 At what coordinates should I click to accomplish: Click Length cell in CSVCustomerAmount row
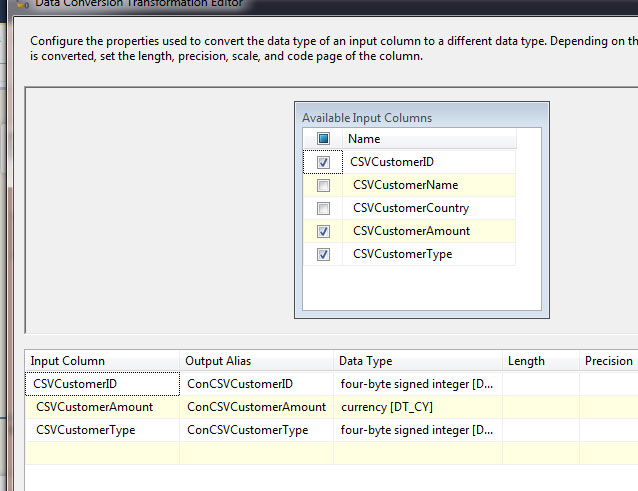click(x=541, y=407)
